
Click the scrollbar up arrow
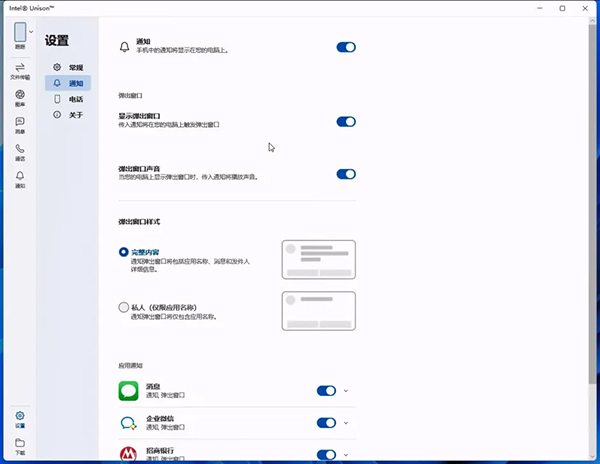pyautogui.click(x=592, y=21)
